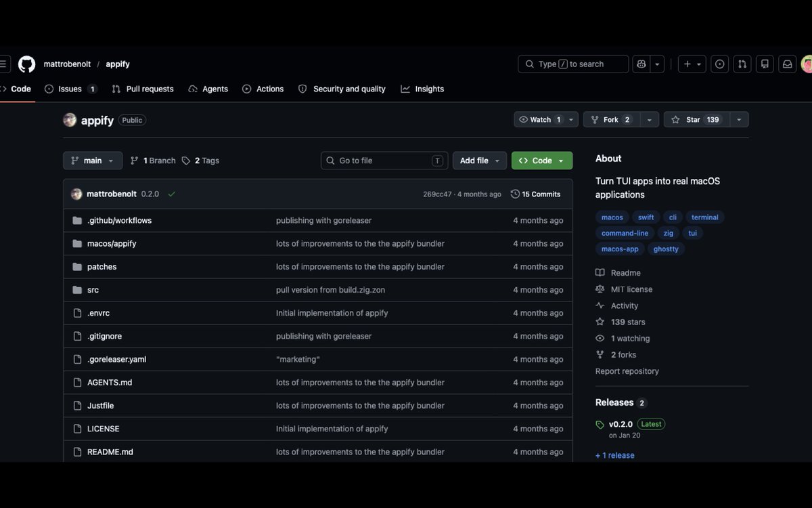
Task: Open the hamburger navigation menu
Action: pyautogui.click(x=3, y=64)
